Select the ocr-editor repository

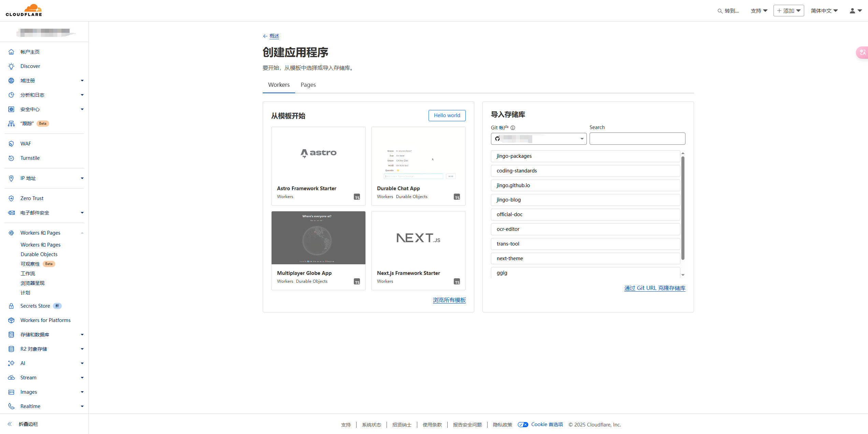coord(585,229)
